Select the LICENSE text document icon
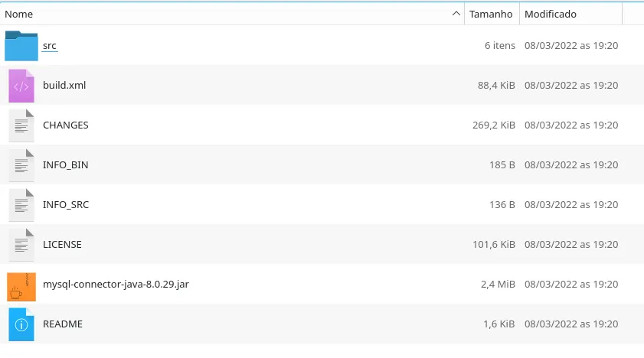This screenshot has height=358, width=644. click(x=21, y=245)
